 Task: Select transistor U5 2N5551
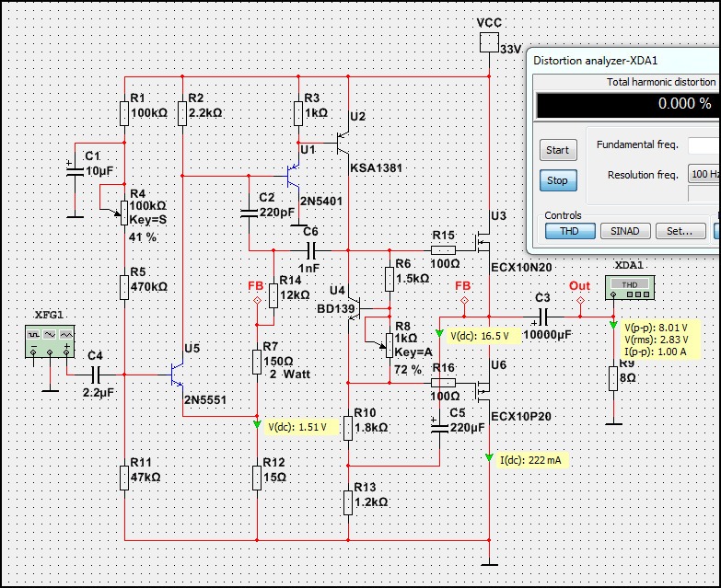click(x=177, y=375)
